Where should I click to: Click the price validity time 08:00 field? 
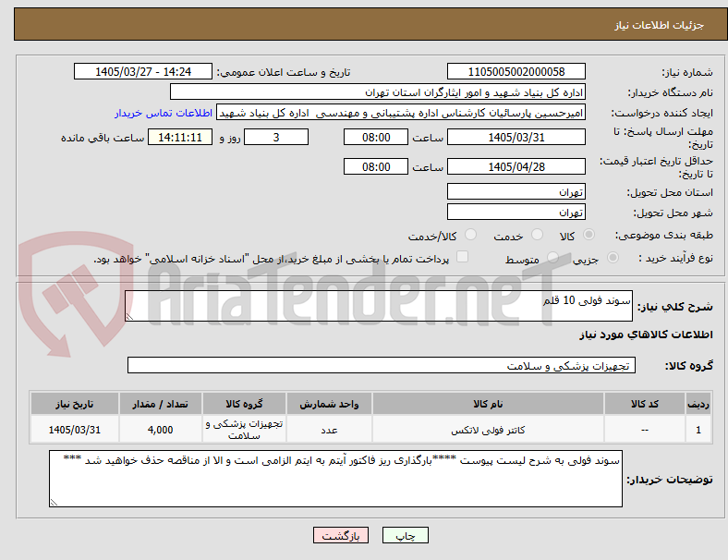(376, 166)
